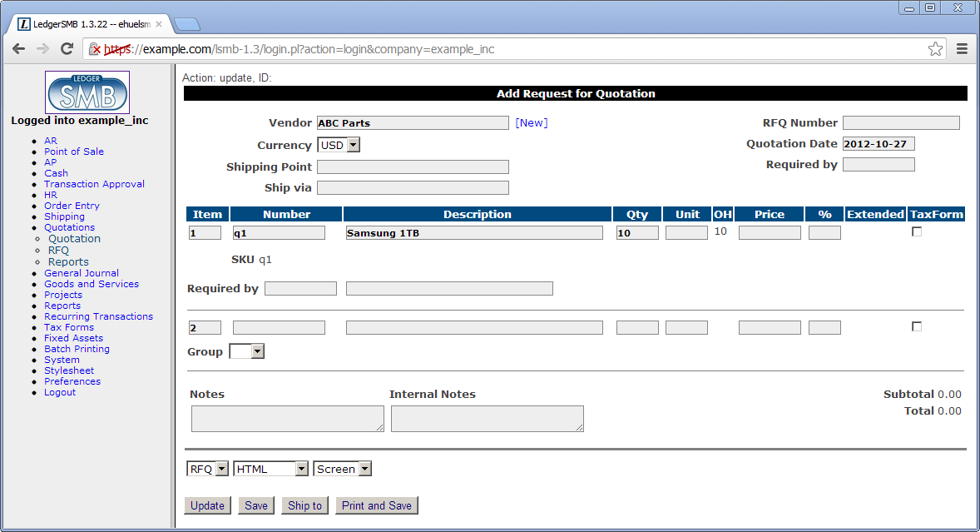This screenshot has height=532, width=980.
Task: Select the RFQ submenu item
Action: (58, 250)
